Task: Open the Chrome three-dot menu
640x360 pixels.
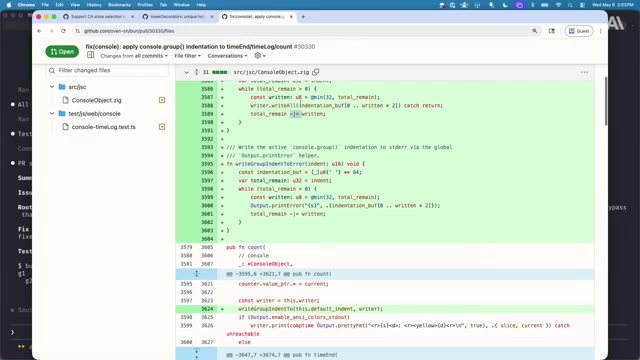Action: click(600, 31)
